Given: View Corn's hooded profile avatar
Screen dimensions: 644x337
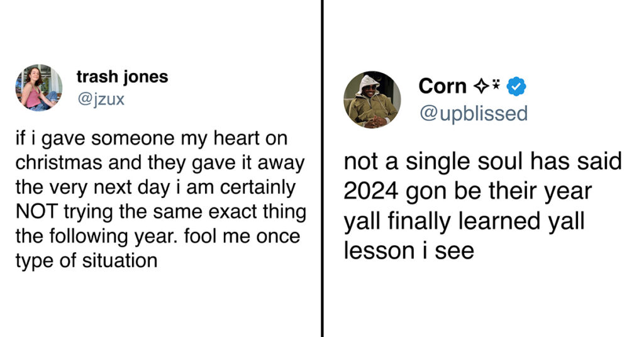Looking at the screenshot, I should tap(372, 100).
